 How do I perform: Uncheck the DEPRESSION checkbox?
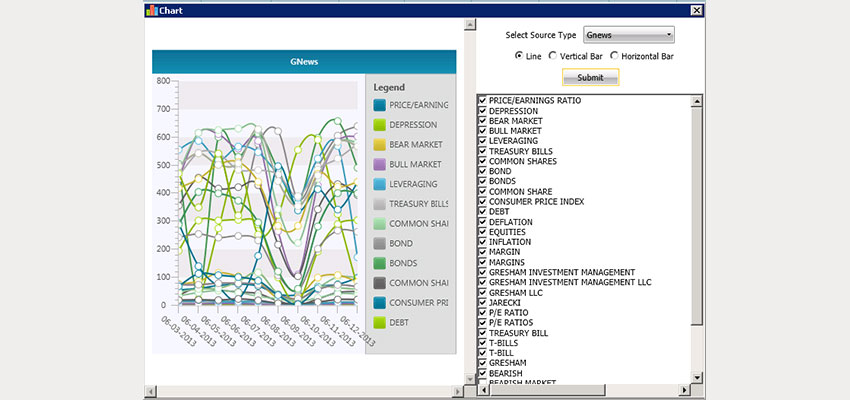(482, 111)
